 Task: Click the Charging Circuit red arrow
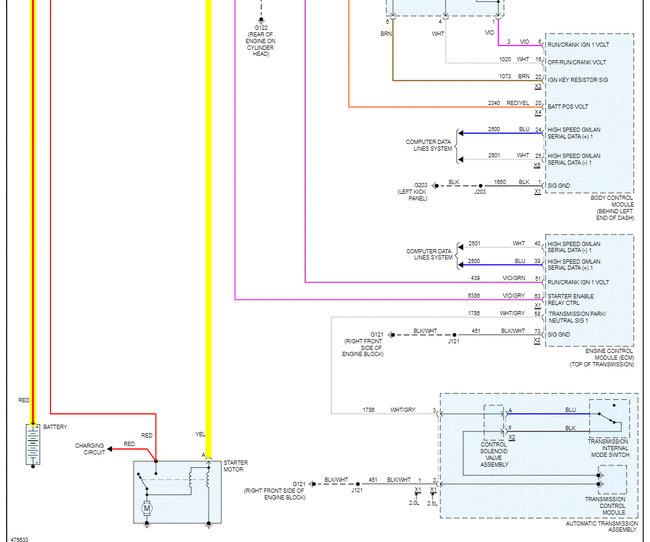110,449
